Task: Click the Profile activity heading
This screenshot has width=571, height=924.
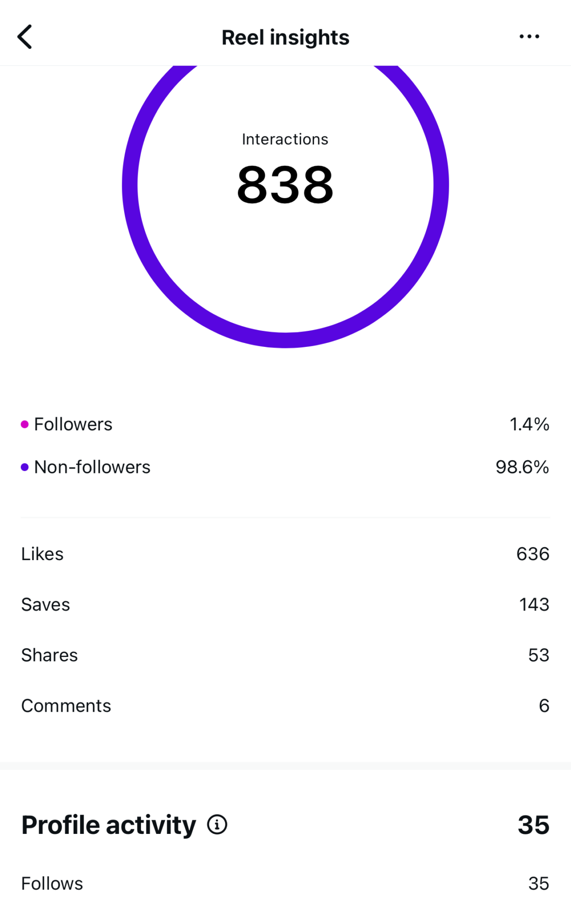Action: pos(109,825)
